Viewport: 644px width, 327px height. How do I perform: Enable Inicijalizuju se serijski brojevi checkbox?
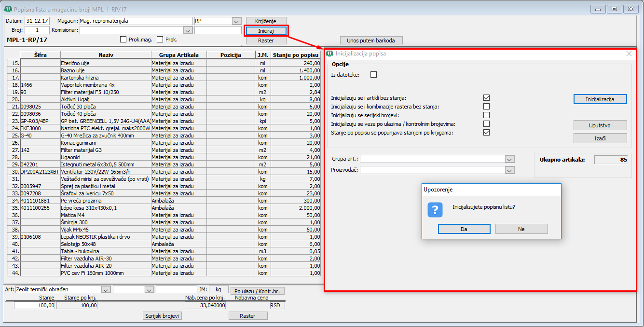click(x=486, y=115)
